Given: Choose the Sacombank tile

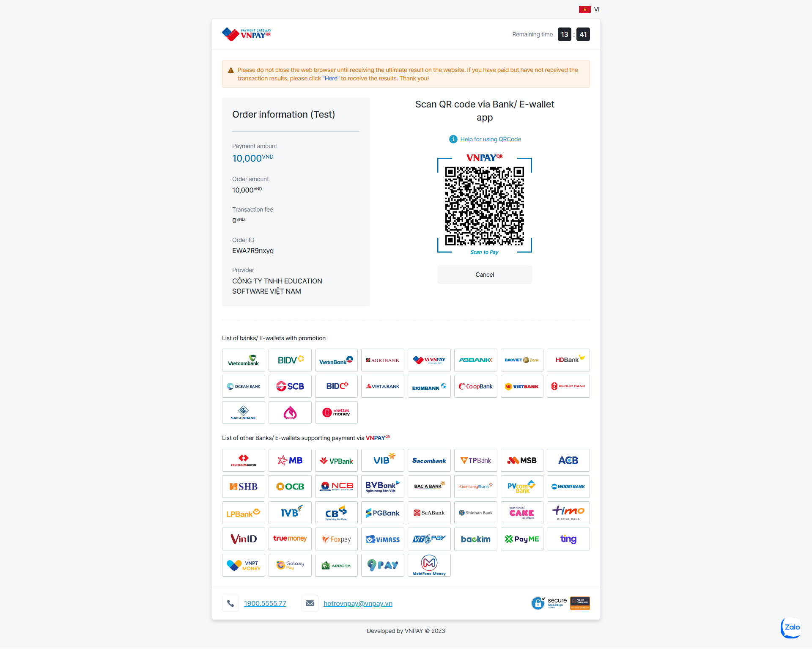Looking at the screenshot, I should coord(429,460).
